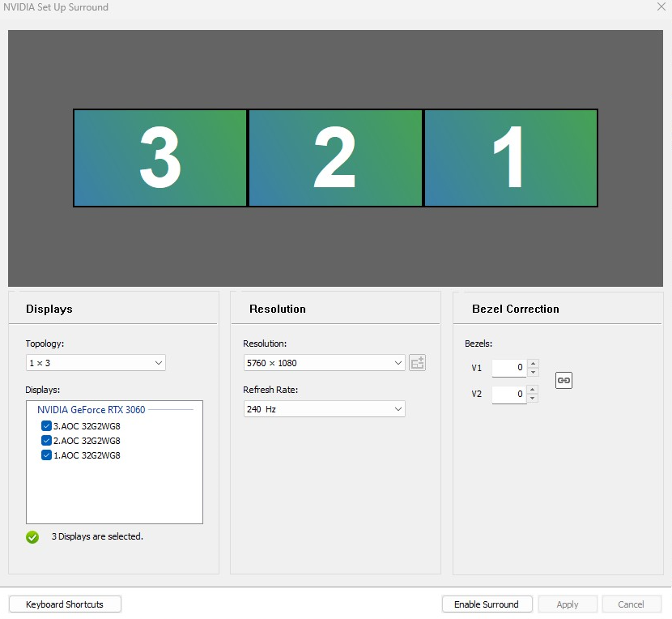Click the Apply button

tap(568, 604)
